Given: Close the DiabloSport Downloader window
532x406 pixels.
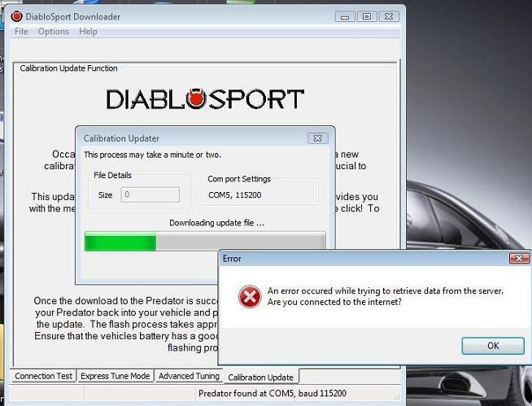Looking at the screenshot, I should coord(389,16).
